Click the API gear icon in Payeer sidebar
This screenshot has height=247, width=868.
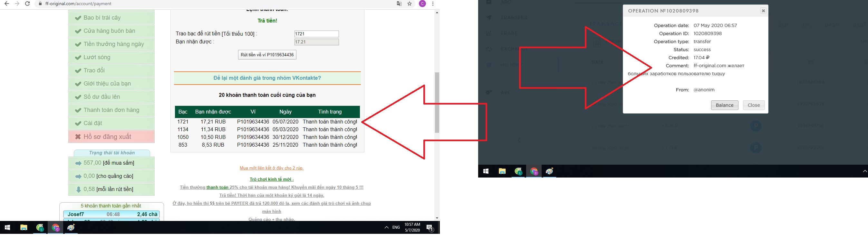(x=488, y=92)
